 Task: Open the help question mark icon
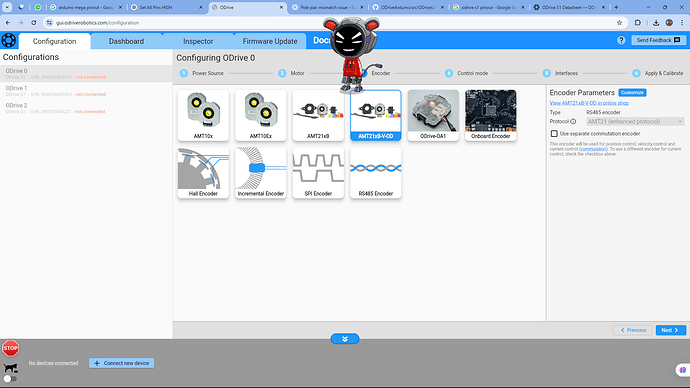(621, 40)
